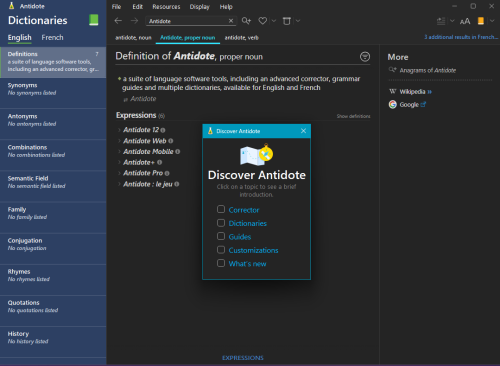This screenshot has width=500, height=366.
Task: Expand the Antidote Mobile expression
Action: click(x=119, y=152)
